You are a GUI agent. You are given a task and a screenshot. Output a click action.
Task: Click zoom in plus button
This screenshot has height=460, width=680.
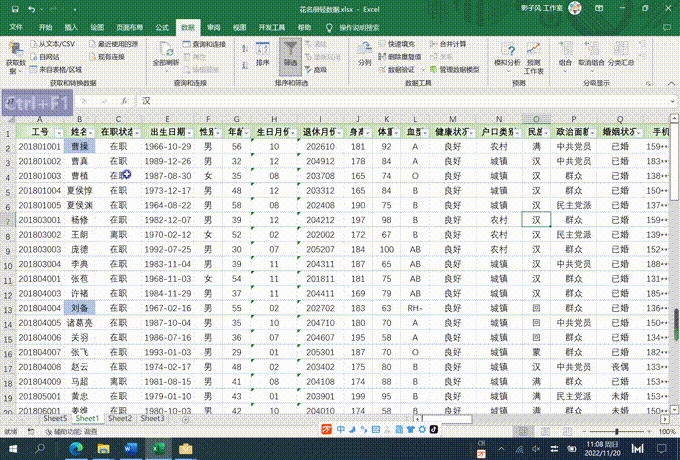(649, 431)
